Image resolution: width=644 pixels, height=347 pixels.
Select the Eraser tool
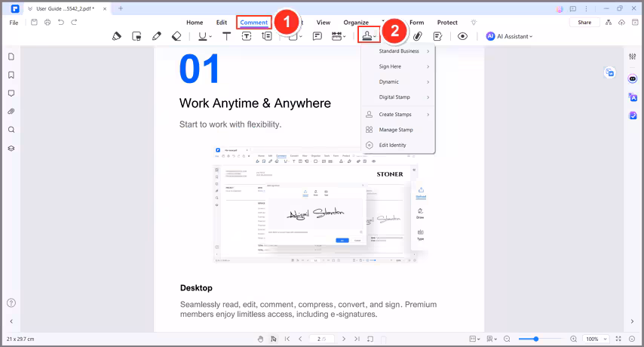[x=176, y=36]
